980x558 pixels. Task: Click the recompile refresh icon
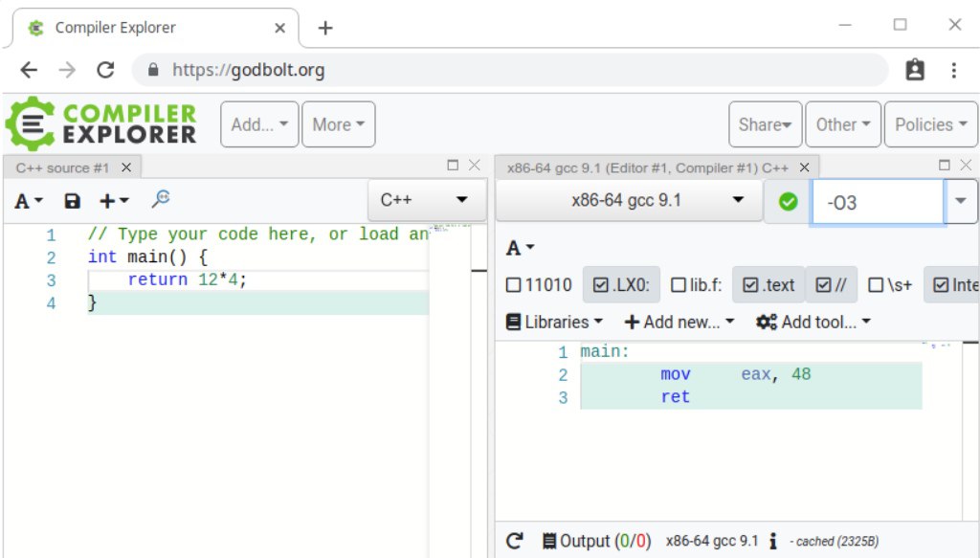pyautogui.click(x=514, y=541)
